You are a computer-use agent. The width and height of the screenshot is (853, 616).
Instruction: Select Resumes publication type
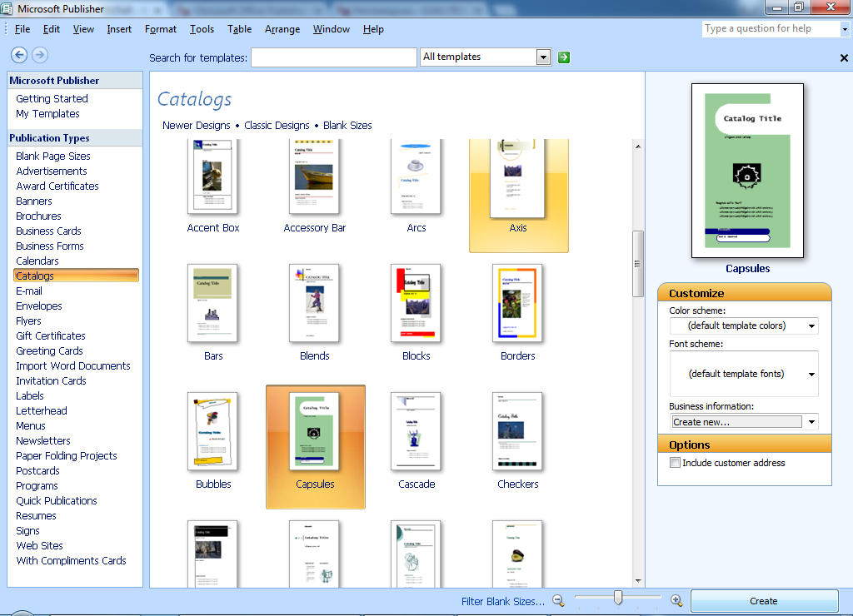36,515
